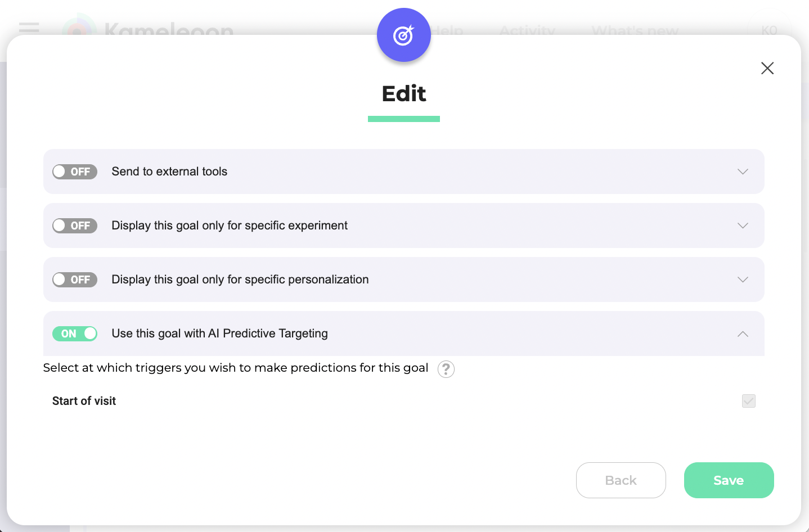Switch on specific personalization display toggle
This screenshot has height=532, width=809.
(75, 279)
